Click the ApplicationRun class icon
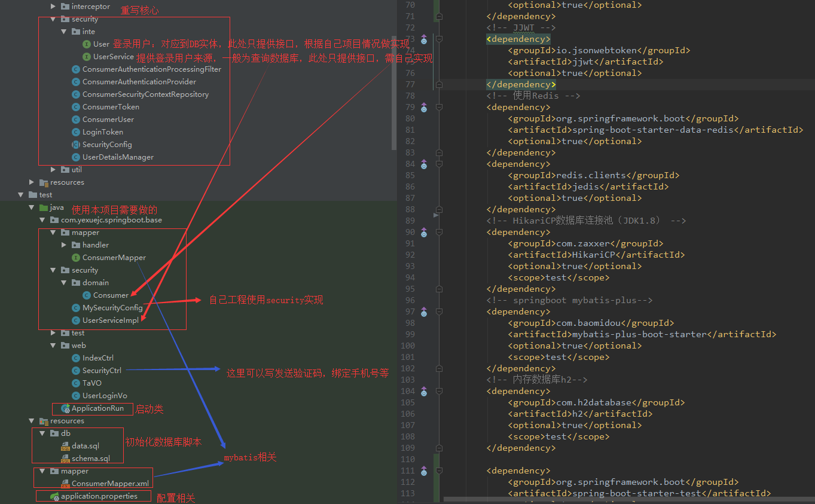The image size is (815, 504). click(x=65, y=408)
